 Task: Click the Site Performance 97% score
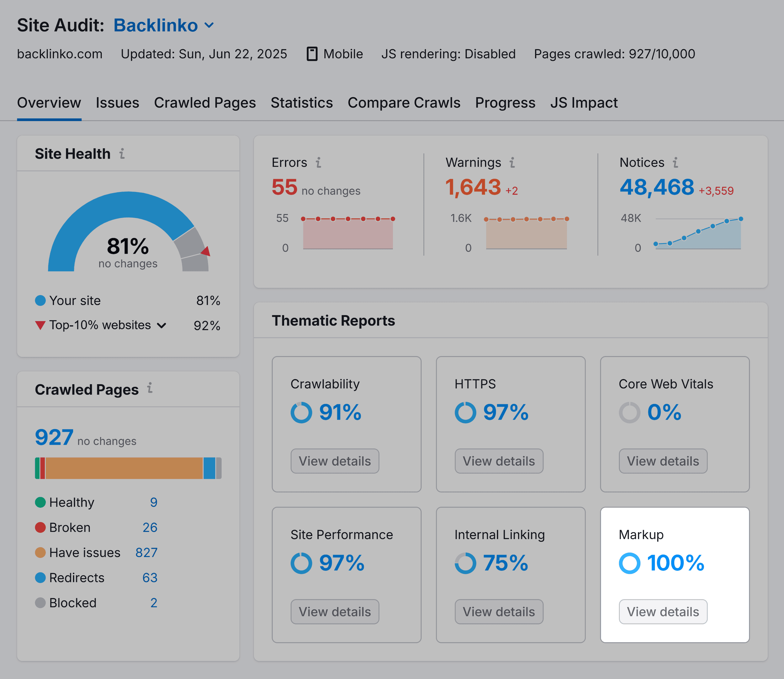342,563
